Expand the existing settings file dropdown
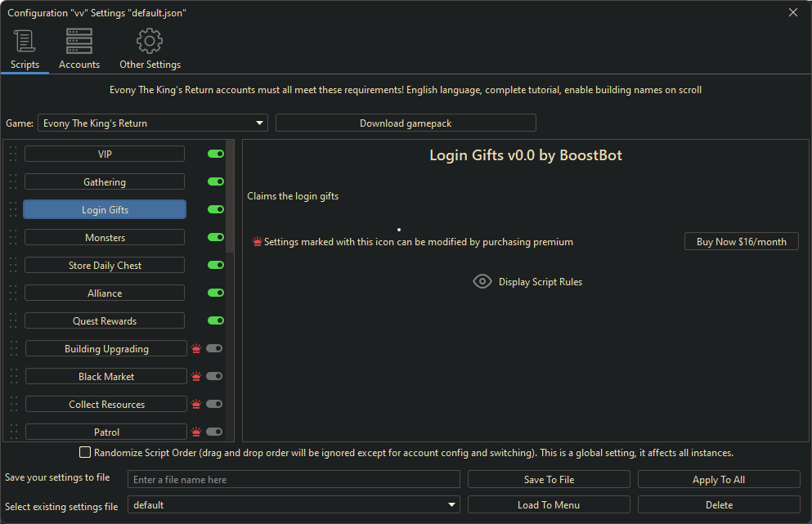This screenshot has width=812, height=524. [x=294, y=505]
